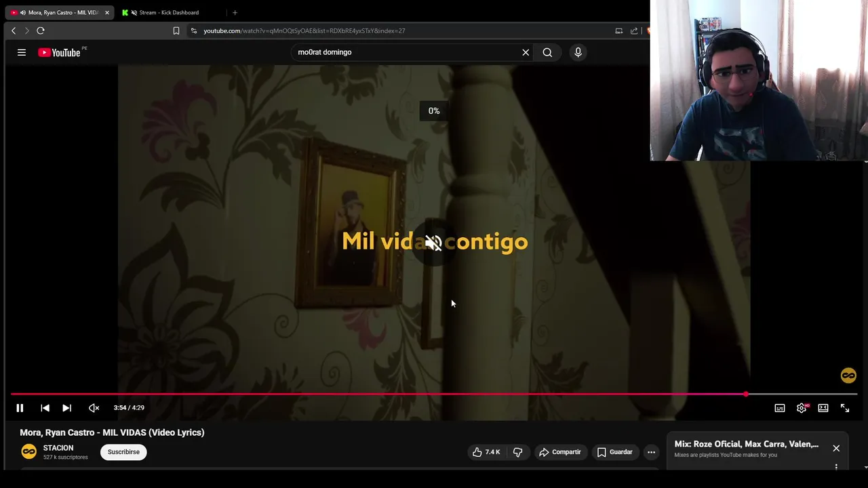Close the Mix playlist panel
This screenshot has height=488, width=868.
836,448
